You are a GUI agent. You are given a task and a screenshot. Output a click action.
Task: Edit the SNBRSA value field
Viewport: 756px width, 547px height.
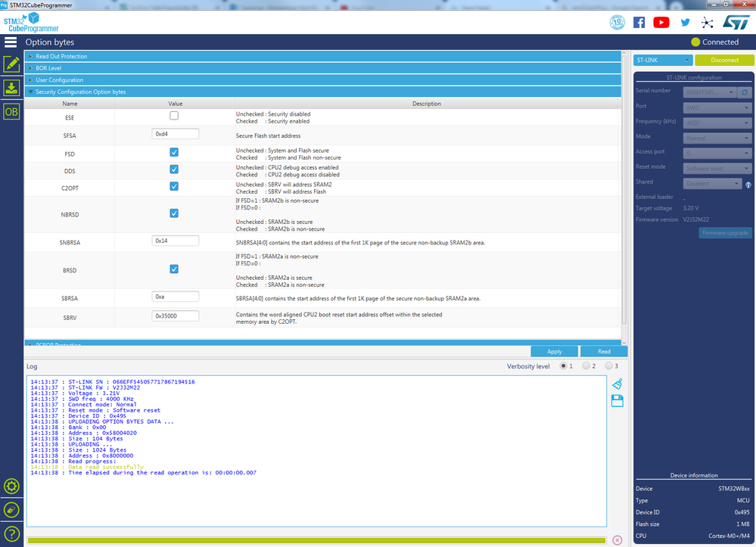[176, 241]
